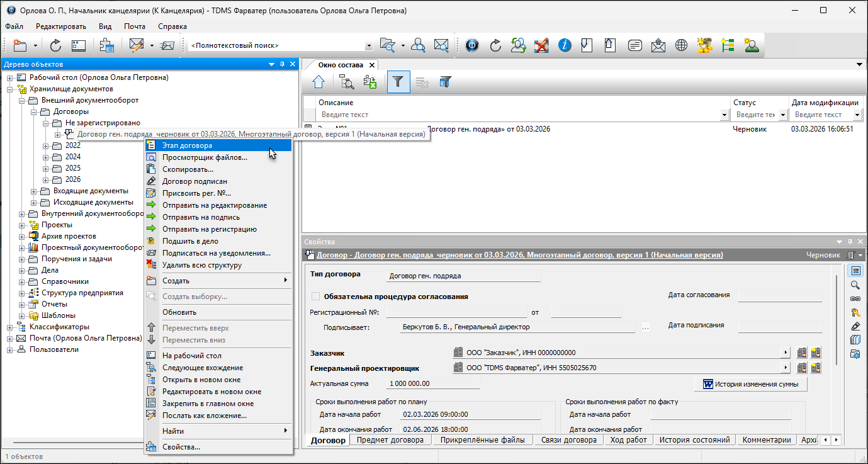Switch to the Прикреплённые файлы tab

(x=482, y=440)
